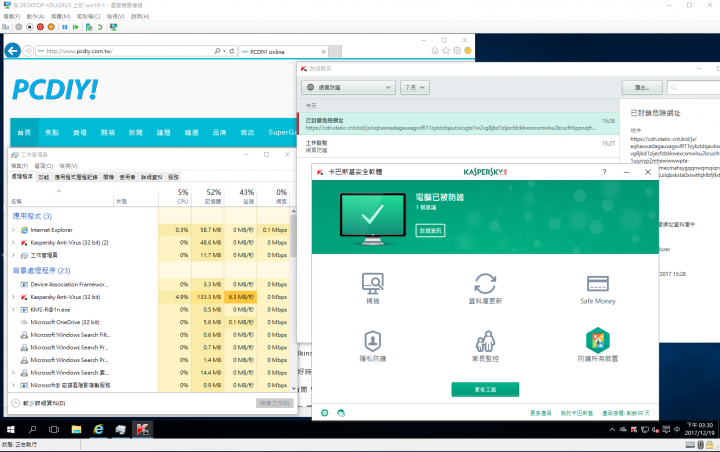The width and height of the screenshot is (720, 452).
Task: Click the yellow smiley feedback icon in IE
Action: 468,51
